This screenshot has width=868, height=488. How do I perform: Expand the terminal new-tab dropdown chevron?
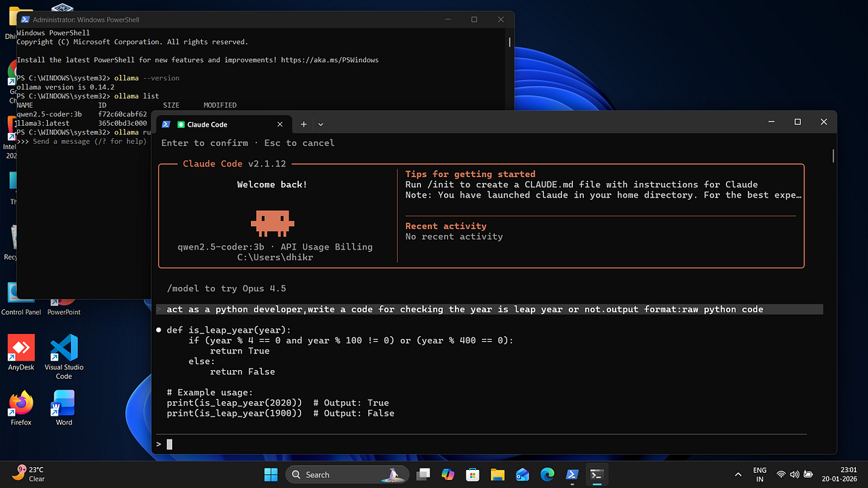tap(320, 124)
